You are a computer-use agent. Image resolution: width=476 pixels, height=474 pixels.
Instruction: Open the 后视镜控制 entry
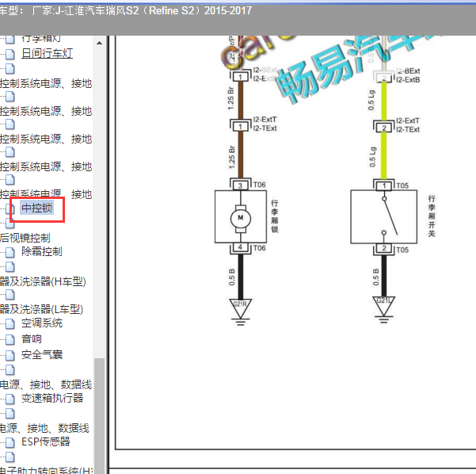[25, 238]
